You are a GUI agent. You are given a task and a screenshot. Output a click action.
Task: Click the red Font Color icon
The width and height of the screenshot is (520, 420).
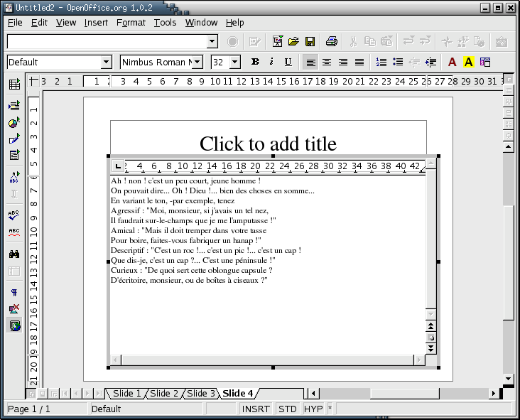[x=452, y=62]
